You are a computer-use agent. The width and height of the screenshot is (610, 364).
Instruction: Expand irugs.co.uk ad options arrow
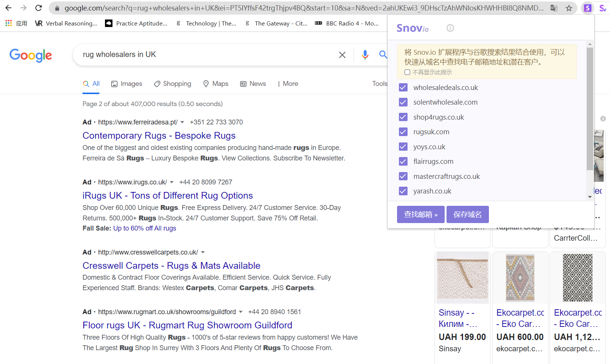pyautogui.click(x=172, y=182)
